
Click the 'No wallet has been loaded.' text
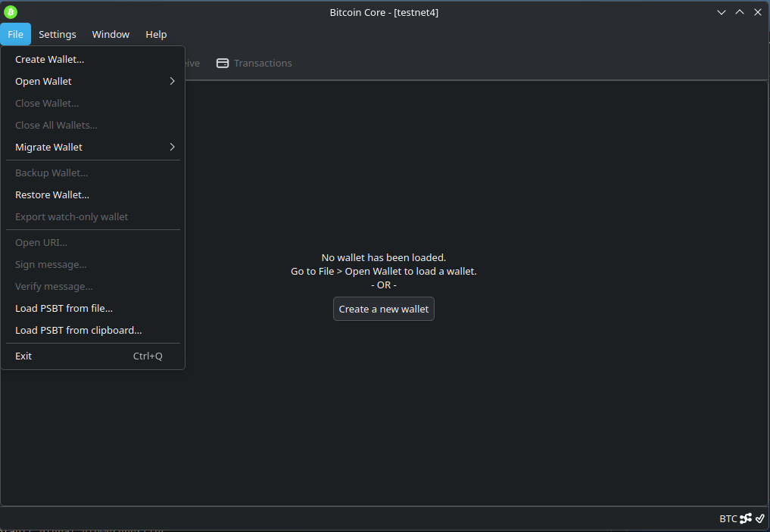pyautogui.click(x=384, y=257)
